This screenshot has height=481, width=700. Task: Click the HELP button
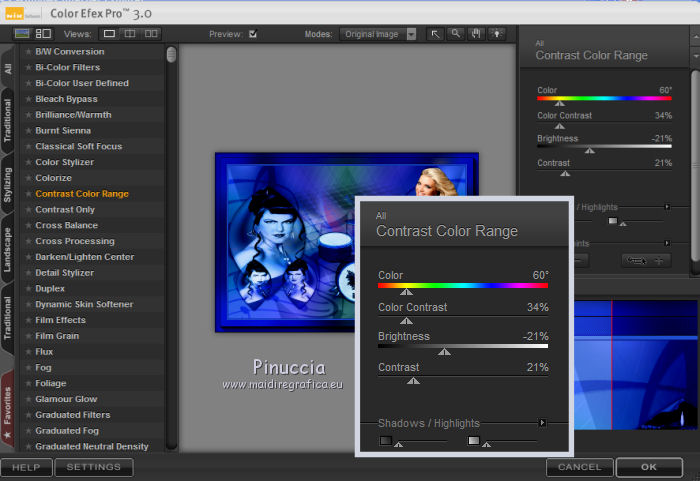[x=26, y=467]
